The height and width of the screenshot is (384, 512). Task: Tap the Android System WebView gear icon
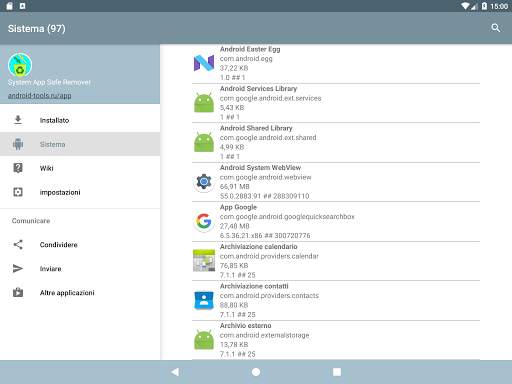204,182
